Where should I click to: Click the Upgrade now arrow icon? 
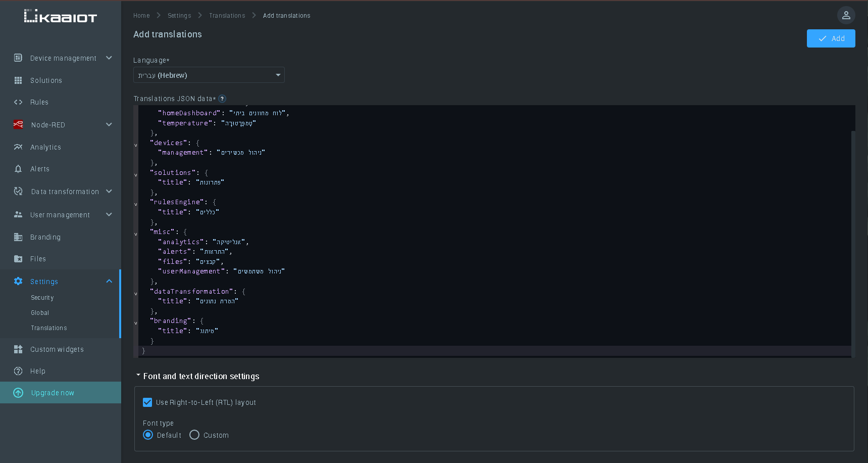18,393
